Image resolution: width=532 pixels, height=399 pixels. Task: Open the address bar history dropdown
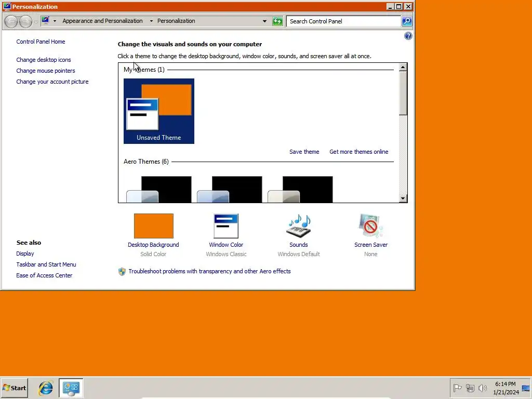(x=264, y=21)
